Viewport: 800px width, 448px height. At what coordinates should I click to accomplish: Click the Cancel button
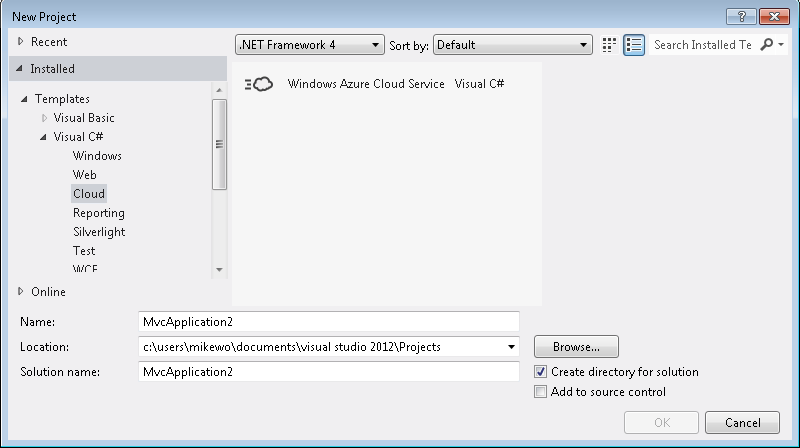(742, 422)
